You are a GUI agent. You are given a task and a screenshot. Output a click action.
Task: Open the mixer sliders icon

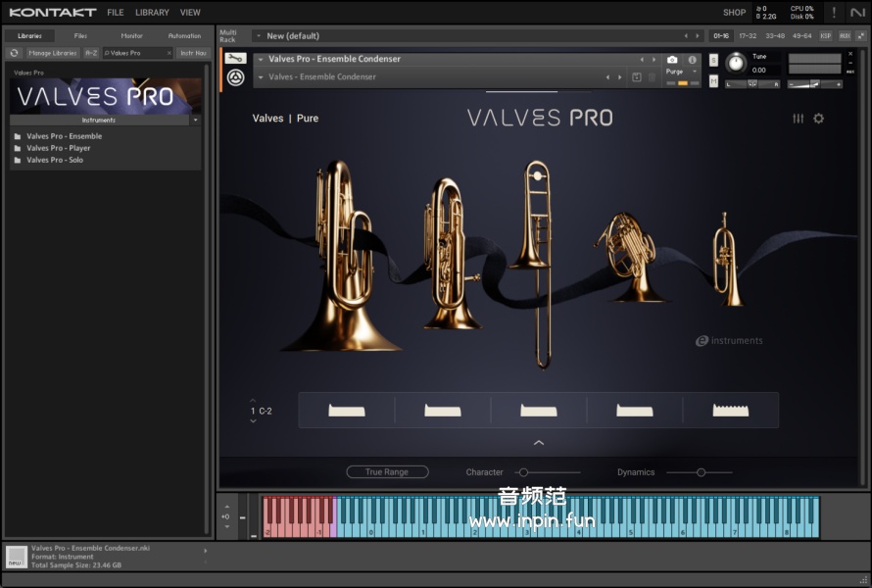(x=799, y=119)
